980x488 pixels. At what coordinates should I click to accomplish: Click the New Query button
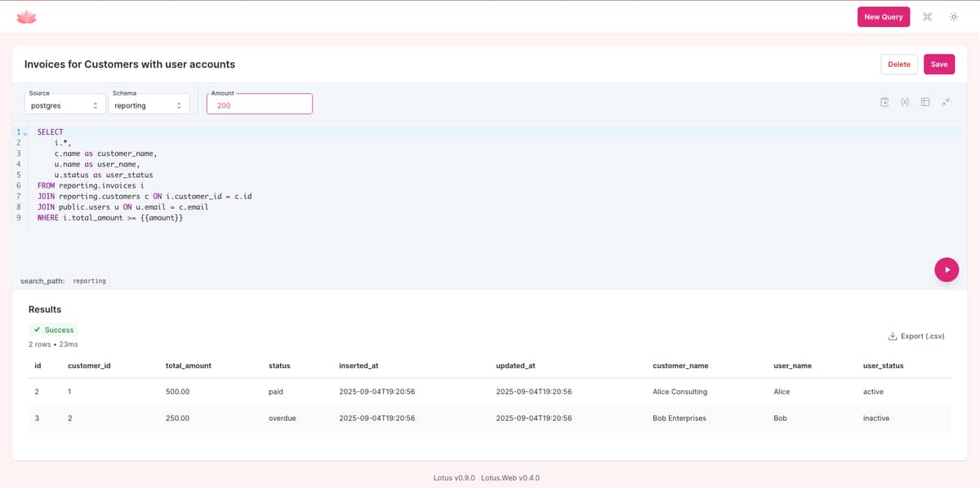coord(883,17)
